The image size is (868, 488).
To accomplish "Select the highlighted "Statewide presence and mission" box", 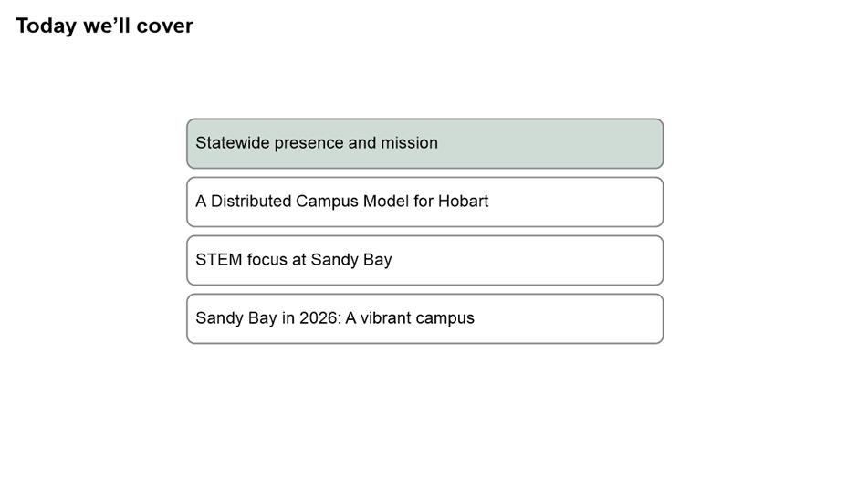I will tap(424, 143).
